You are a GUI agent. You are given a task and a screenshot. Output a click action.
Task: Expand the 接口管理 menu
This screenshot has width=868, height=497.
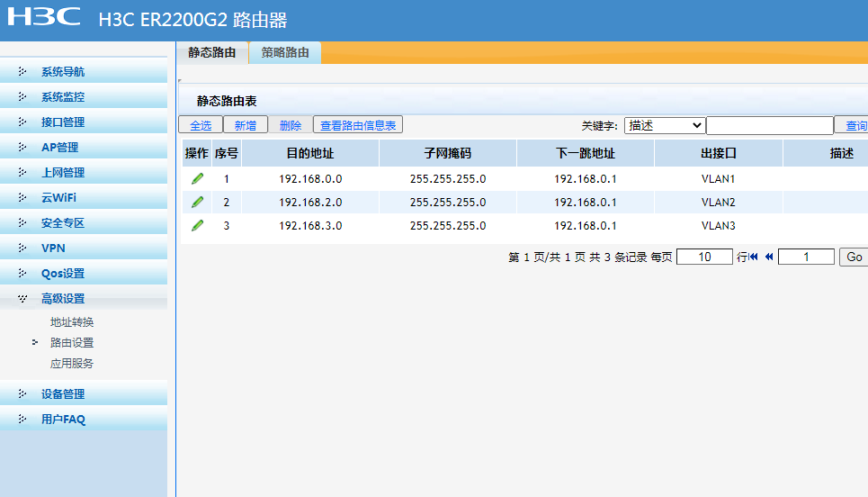pos(84,122)
